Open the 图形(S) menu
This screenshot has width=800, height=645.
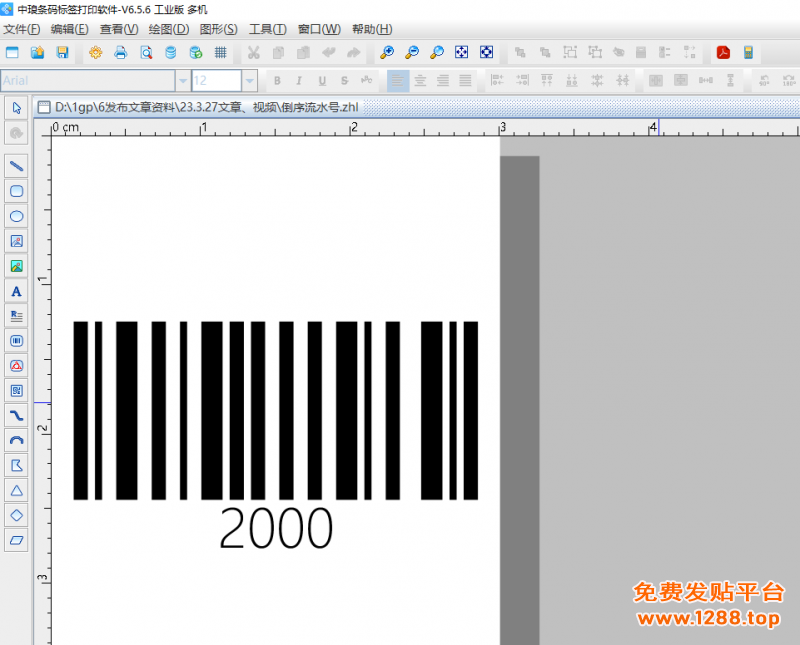(218, 29)
